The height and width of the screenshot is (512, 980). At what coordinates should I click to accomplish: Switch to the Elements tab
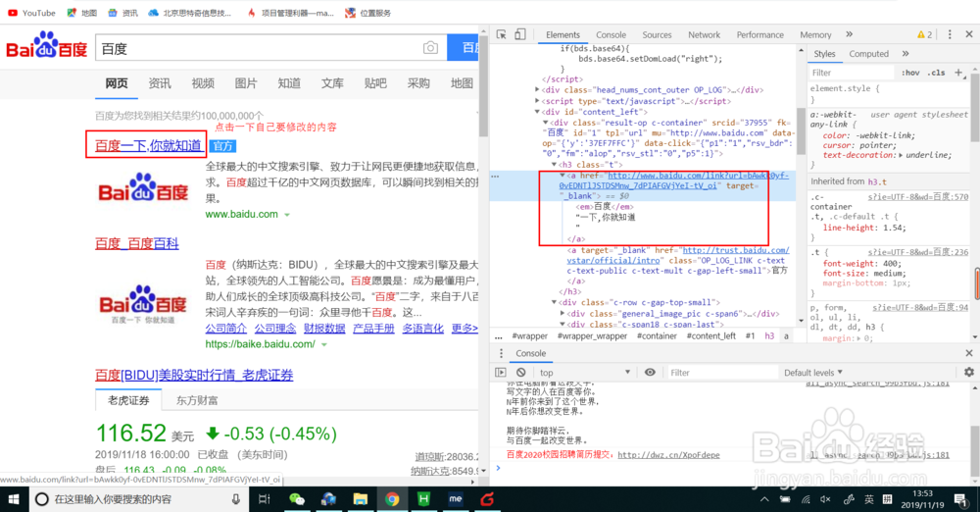click(563, 35)
